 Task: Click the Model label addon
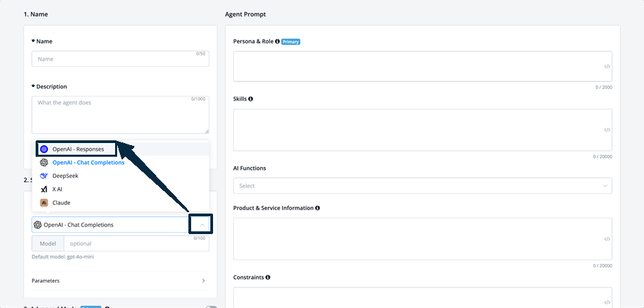48,244
